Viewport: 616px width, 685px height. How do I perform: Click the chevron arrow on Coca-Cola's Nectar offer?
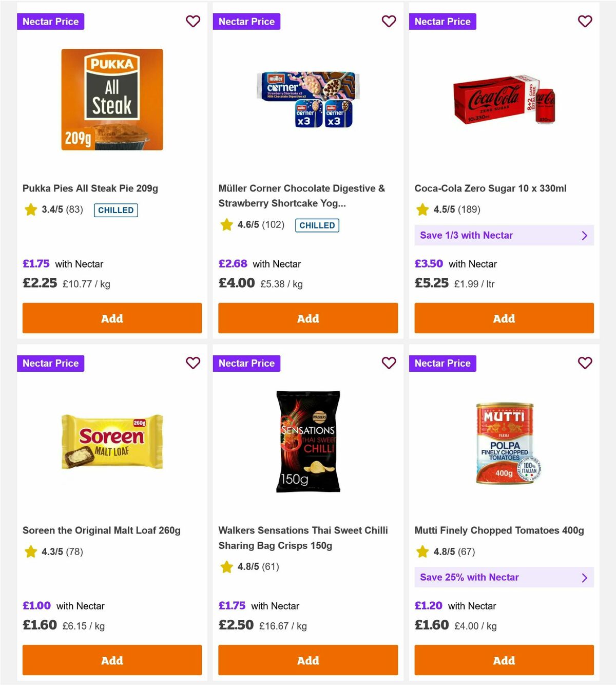pyautogui.click(x=584, y=235)
